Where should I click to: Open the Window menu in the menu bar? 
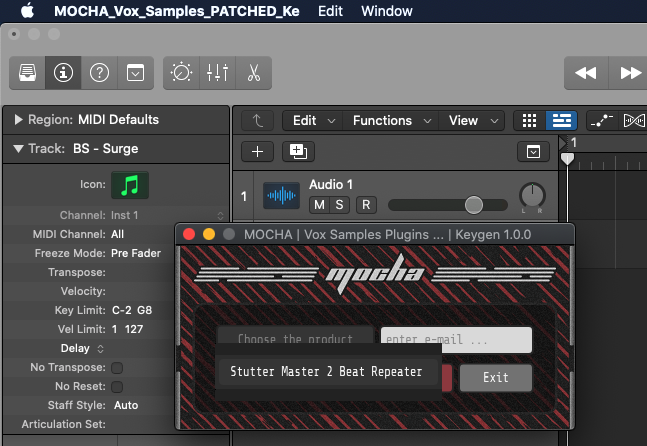(387, 11)
